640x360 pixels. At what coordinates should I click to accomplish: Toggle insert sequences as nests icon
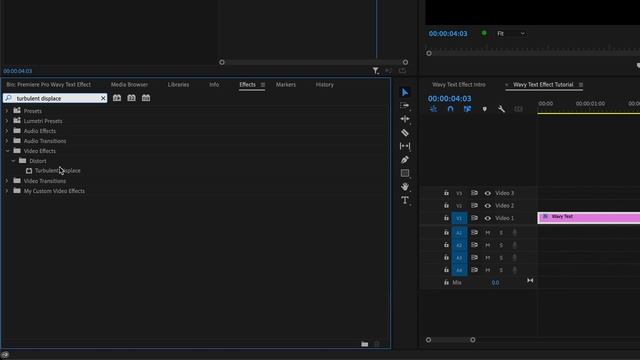click(433, 109)
